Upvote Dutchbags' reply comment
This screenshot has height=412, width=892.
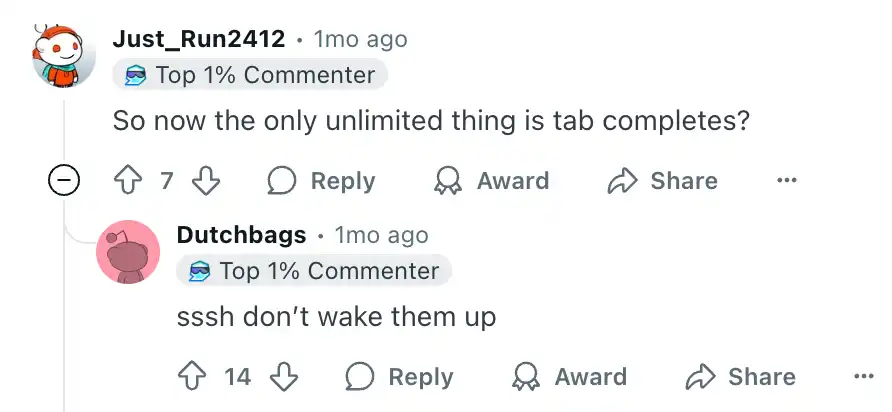pos(192,377)
